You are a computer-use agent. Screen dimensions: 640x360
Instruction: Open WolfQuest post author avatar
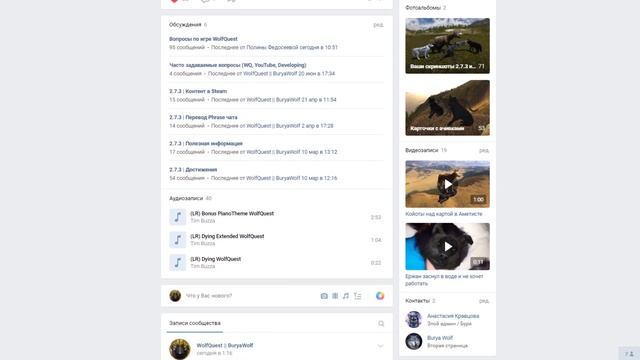tap(180, 349)
